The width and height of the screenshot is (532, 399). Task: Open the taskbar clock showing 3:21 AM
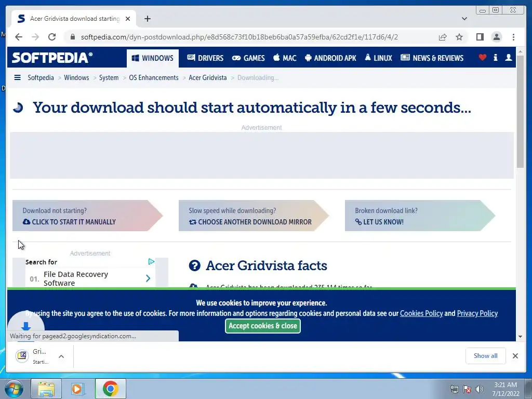click(506, 389)
